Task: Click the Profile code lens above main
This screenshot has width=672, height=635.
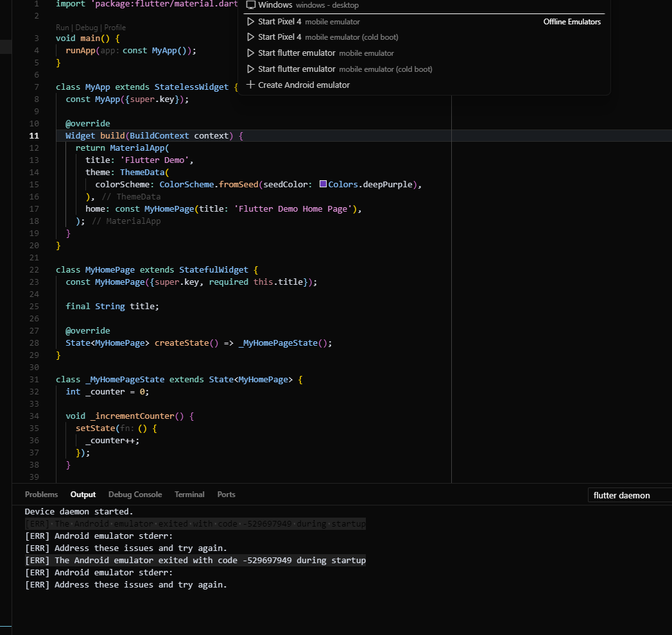Action: [115, 28]
